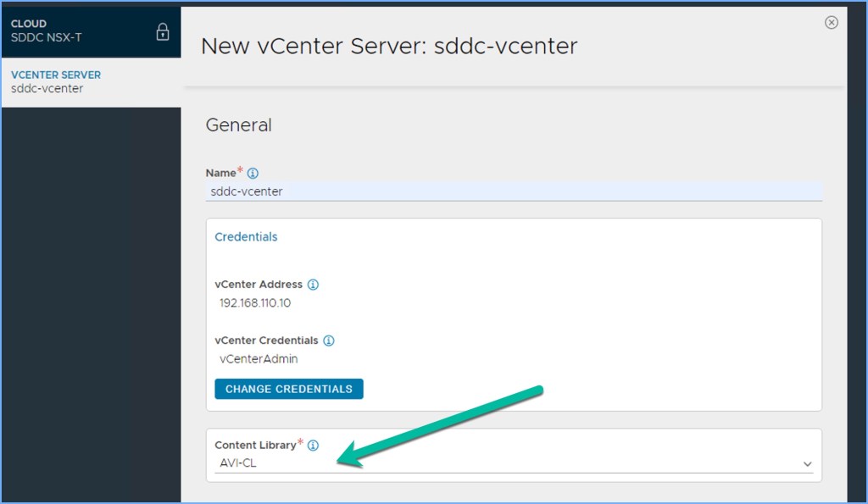The image size is (868, 504).
Task: Close the New vCenter Server dialog
Action: click(831, 23)
